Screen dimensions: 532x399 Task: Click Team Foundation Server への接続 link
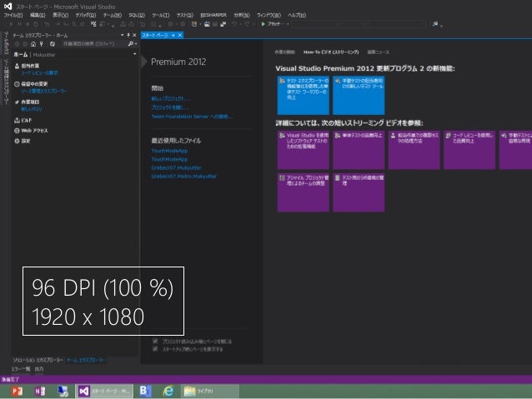(191, 116)
